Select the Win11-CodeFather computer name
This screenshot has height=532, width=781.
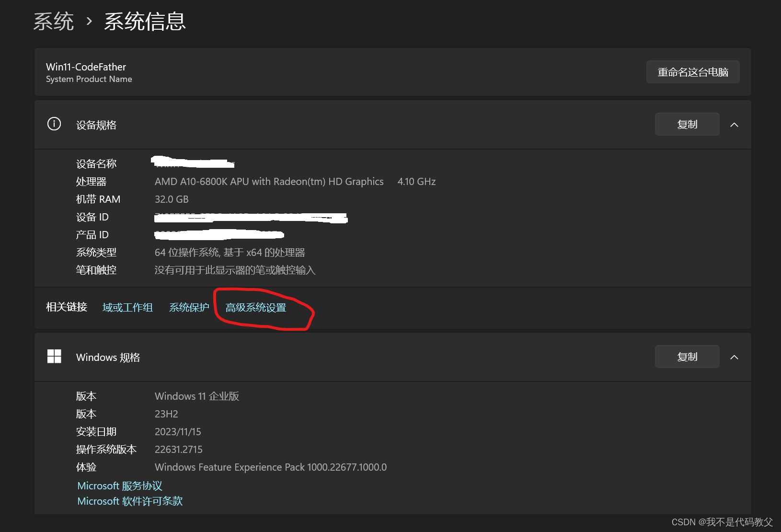pos(86,67)
